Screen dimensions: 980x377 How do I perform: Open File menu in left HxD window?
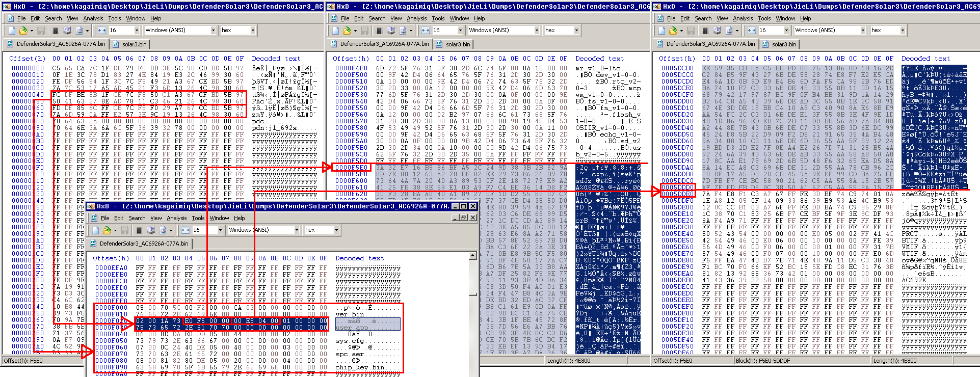[x=21, y=18]
